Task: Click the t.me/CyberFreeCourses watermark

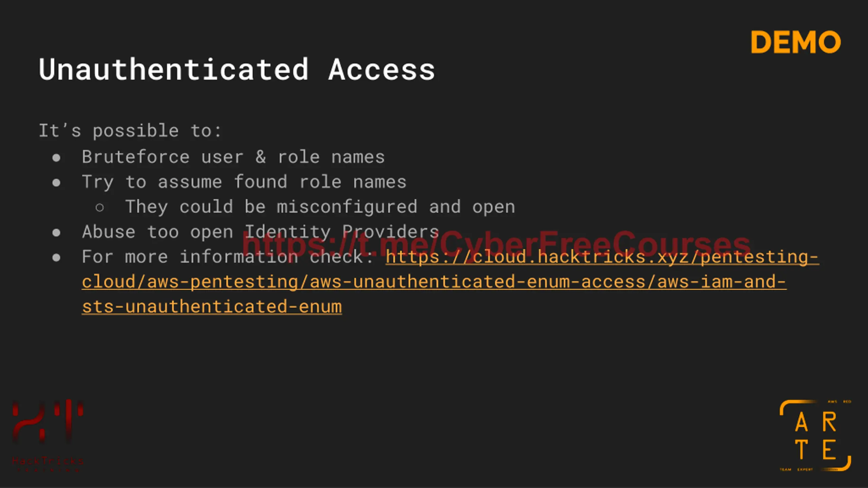Action: pyautogui.click(x=496, y=244)
